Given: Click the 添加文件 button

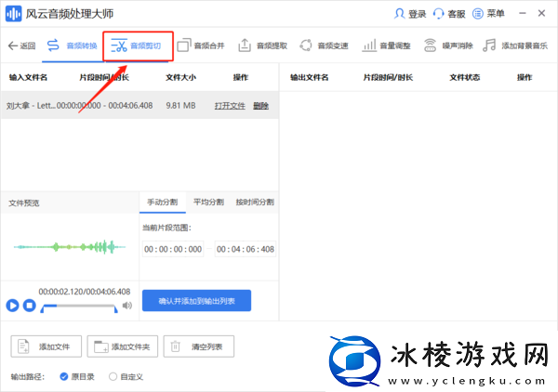Looking at the screenshot, I should point(46,346).
